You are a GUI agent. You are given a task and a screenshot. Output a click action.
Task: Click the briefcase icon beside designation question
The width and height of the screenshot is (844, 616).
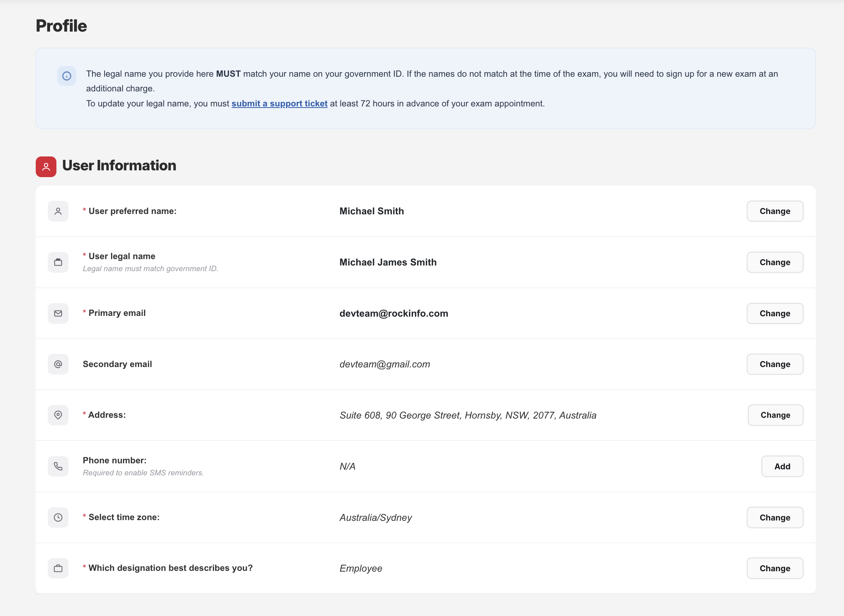click(x=58, y=568)
